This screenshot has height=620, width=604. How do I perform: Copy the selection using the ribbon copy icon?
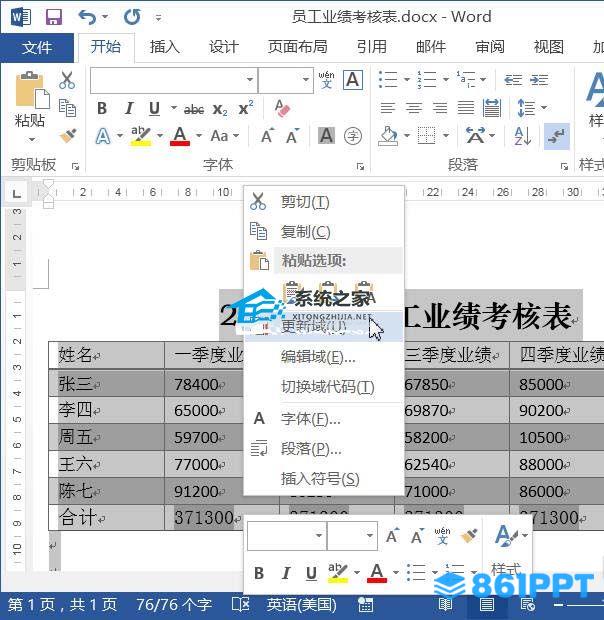(67, 108)
